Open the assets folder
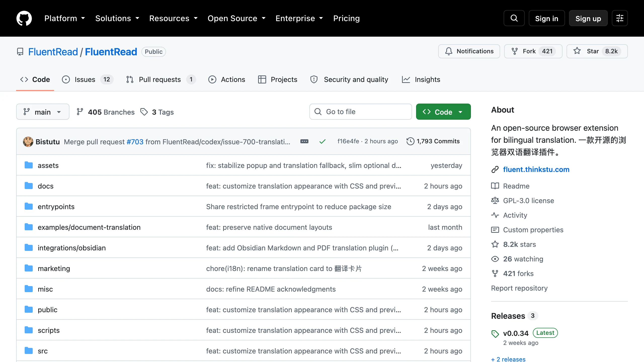This screenshot has height=362, width=644. [x=48, y=165]
